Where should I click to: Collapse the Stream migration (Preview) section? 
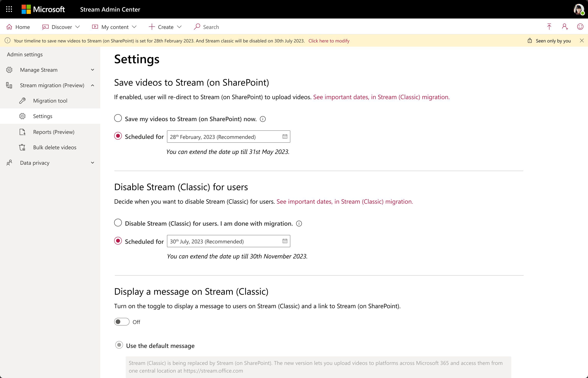click(x=93, y=85)
